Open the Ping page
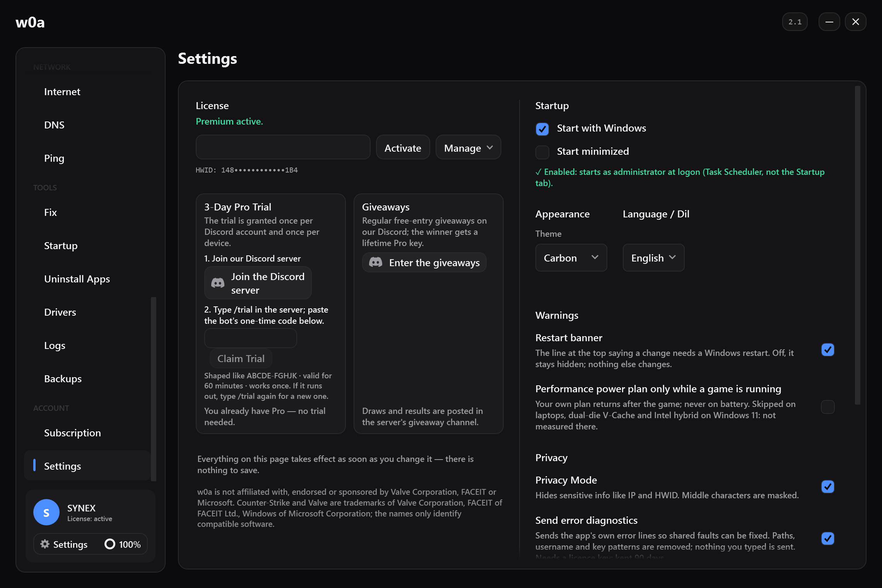This screenshot has width=882, height=588. [x=87, y=159]
